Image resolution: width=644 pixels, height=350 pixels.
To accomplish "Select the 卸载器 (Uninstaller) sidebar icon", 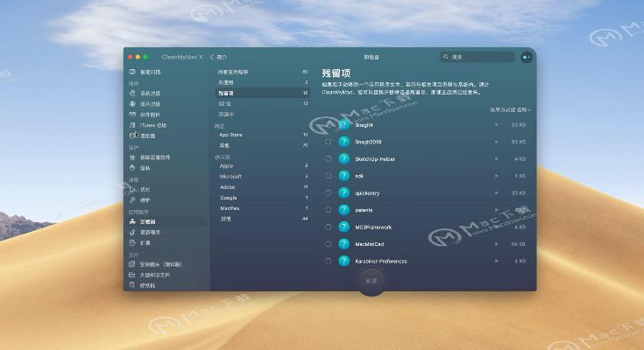I will click(x=132, y=221).
